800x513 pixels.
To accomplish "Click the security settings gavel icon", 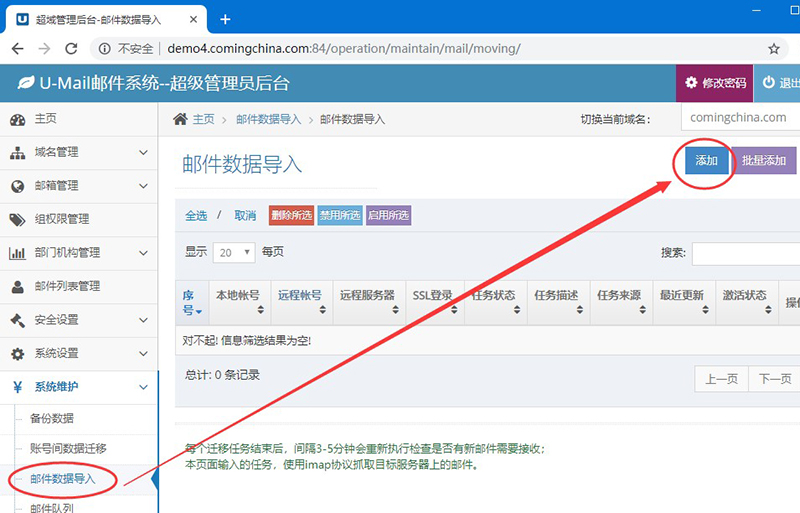I will point(17,320).
